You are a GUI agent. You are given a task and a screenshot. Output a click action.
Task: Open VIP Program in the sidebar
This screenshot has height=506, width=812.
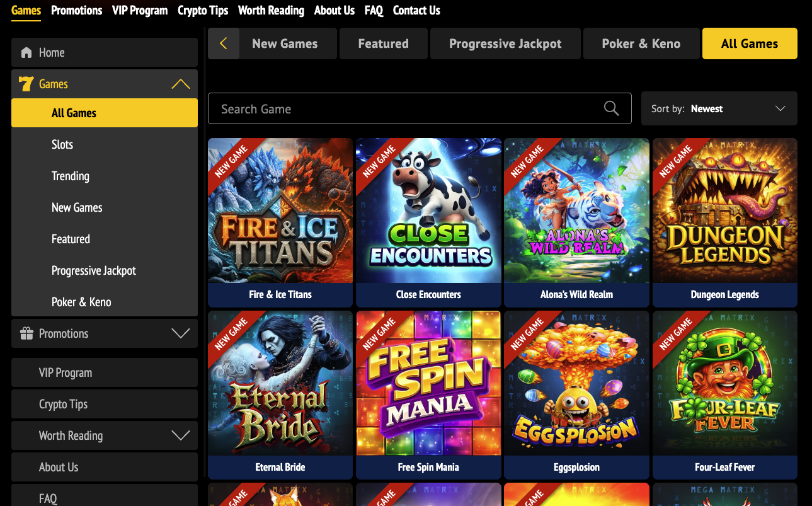pos(105,372)
